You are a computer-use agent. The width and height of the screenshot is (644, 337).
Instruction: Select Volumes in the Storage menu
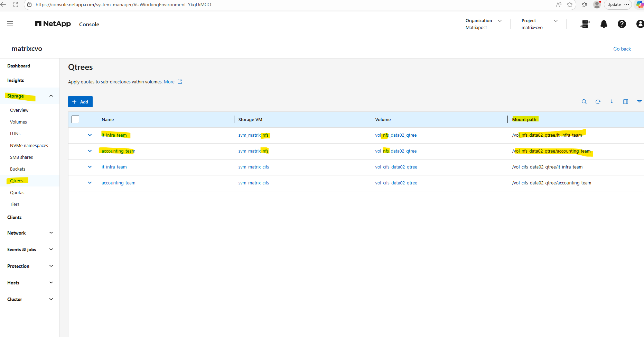(x=18, y=122)
